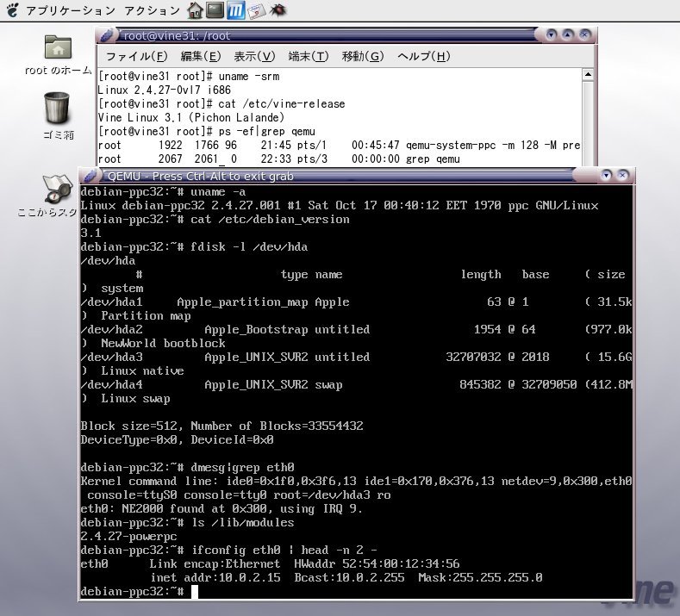This screenshot has height=616, width=680.
Task: Open 移動(G) menu in terminal window
Action: click(363, 56)
